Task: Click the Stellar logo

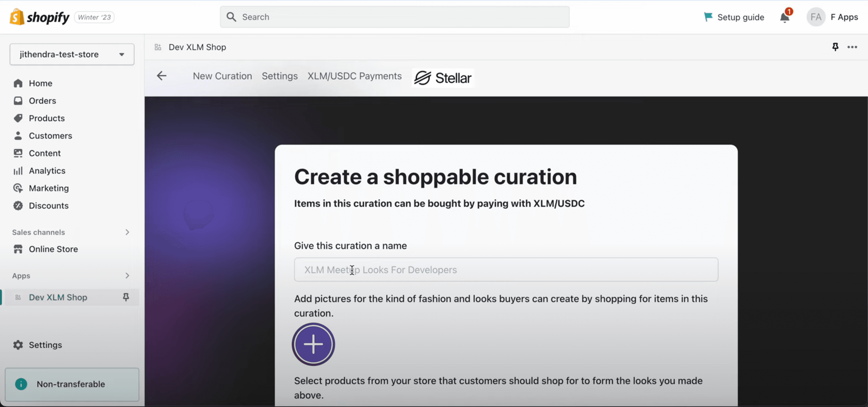Action: pyautogui.click(x=443, y=78)
